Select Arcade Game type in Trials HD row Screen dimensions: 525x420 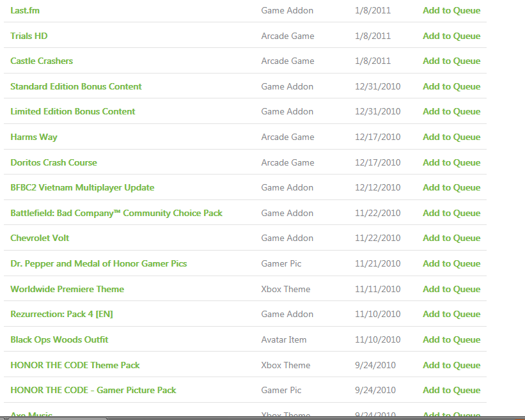288,36
